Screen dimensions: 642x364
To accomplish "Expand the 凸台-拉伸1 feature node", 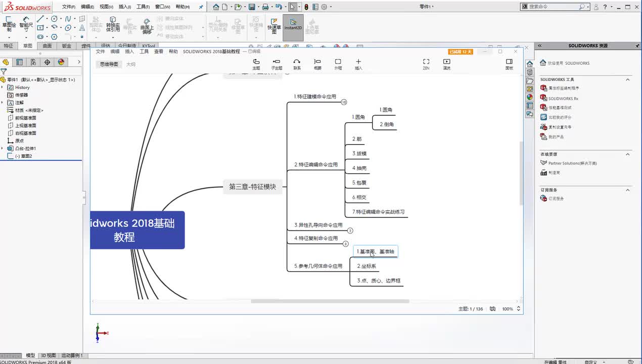I will coord(2,148).
